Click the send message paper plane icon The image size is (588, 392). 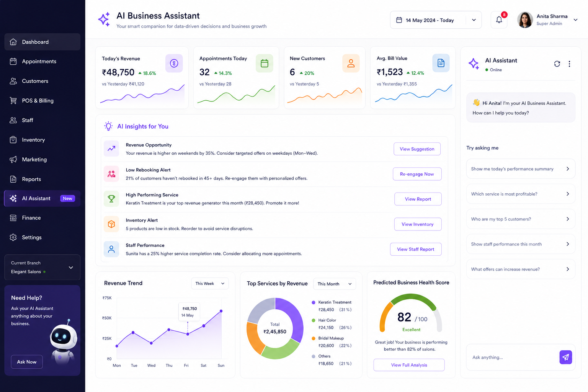(565, 357)
